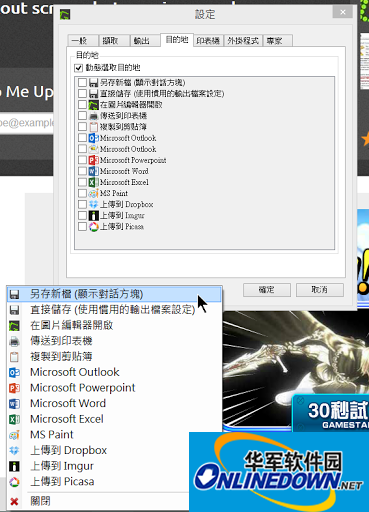Check Microsoft Word destination checkbox

[82, 171]
